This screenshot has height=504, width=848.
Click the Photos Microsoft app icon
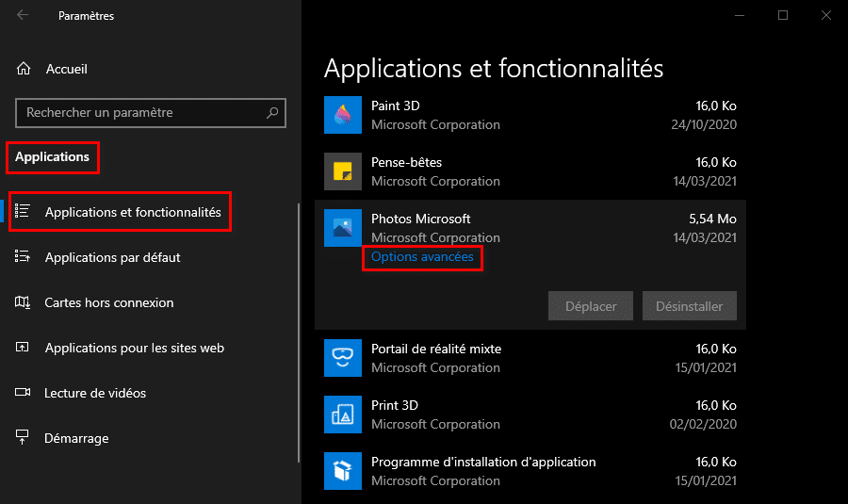pos(342,228)
